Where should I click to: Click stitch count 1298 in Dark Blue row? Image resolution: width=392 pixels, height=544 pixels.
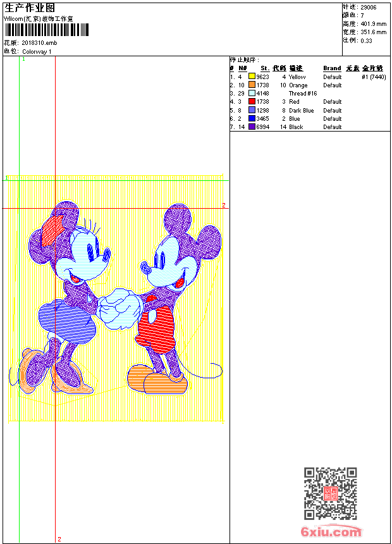point(262,110)
